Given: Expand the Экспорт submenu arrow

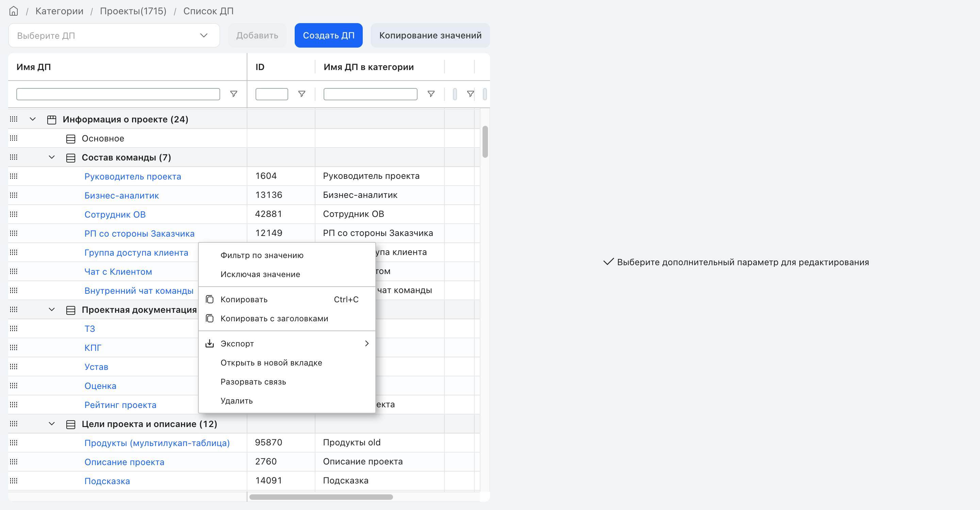Looking at the screenshot, I should point(367,343).
